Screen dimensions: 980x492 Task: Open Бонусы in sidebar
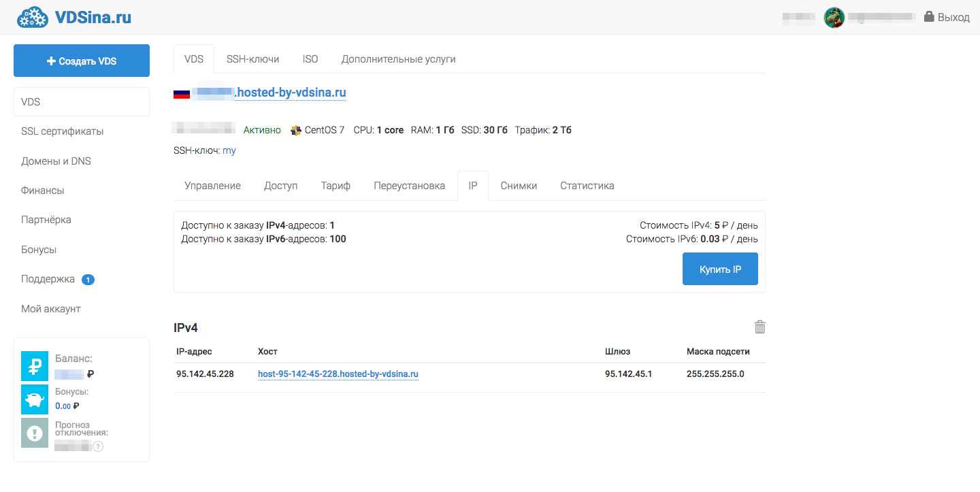(39, 250)
